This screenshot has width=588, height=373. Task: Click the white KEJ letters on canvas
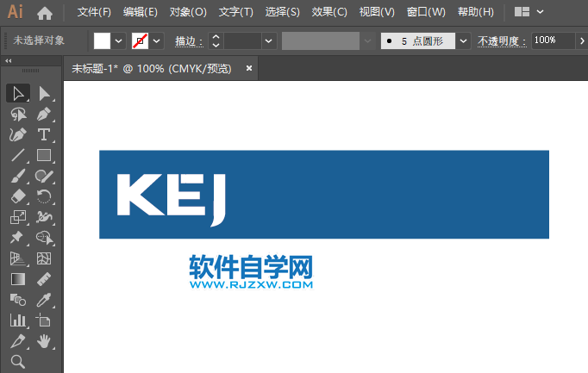tap(172, 200)
